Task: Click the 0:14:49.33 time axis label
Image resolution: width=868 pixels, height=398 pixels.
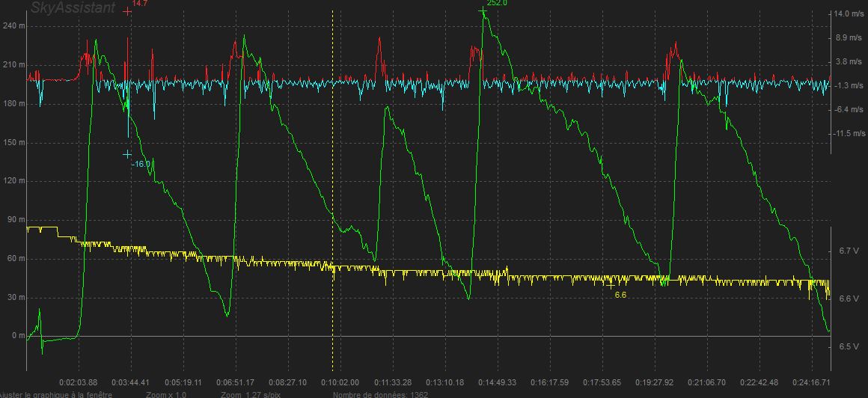Action: pyautogui.click(x=498, y=382)
